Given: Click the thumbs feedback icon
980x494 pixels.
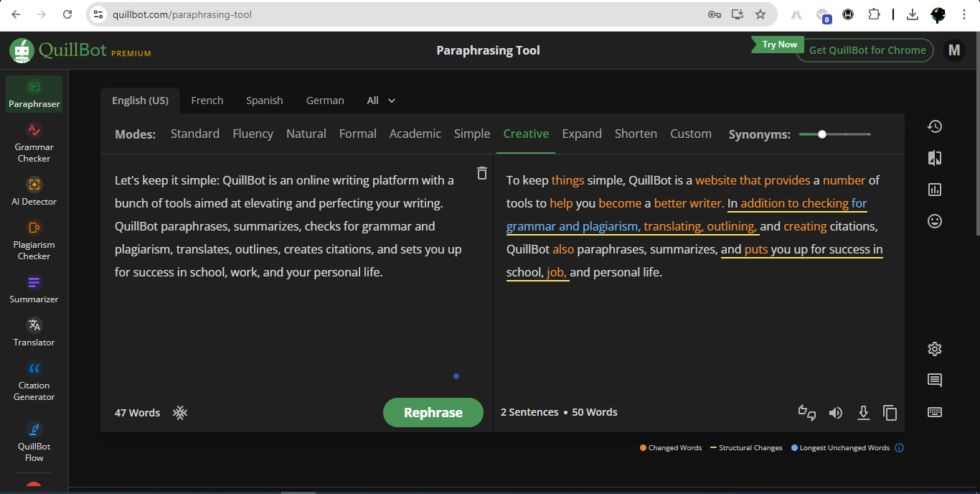Looking at the screenshot, I should click(807, 412).
